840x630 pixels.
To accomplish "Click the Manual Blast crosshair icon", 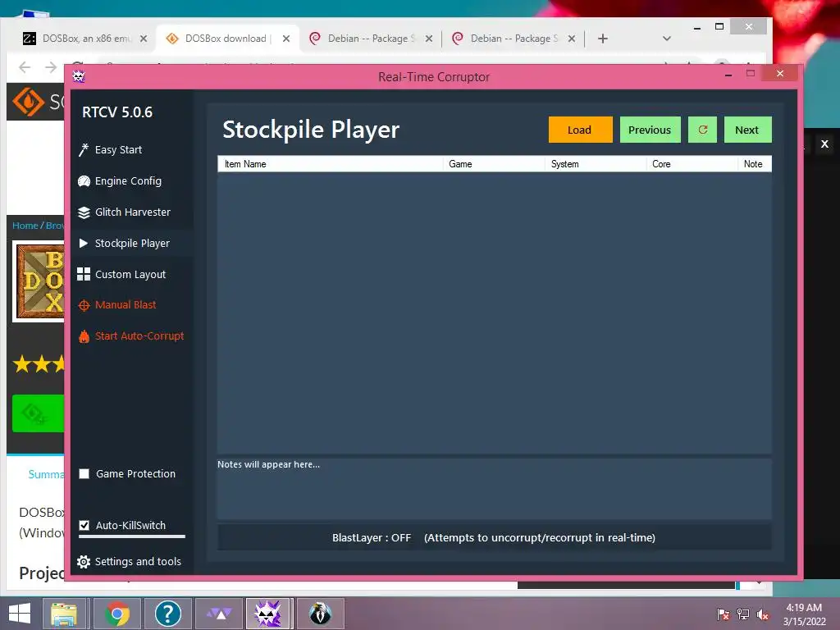I will (x=84, y=305).
